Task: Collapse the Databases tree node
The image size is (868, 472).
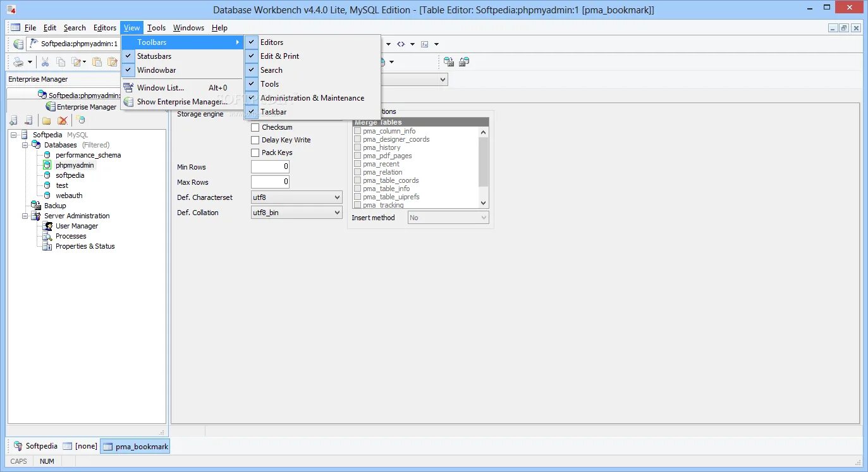Action: tap(25, 145)
